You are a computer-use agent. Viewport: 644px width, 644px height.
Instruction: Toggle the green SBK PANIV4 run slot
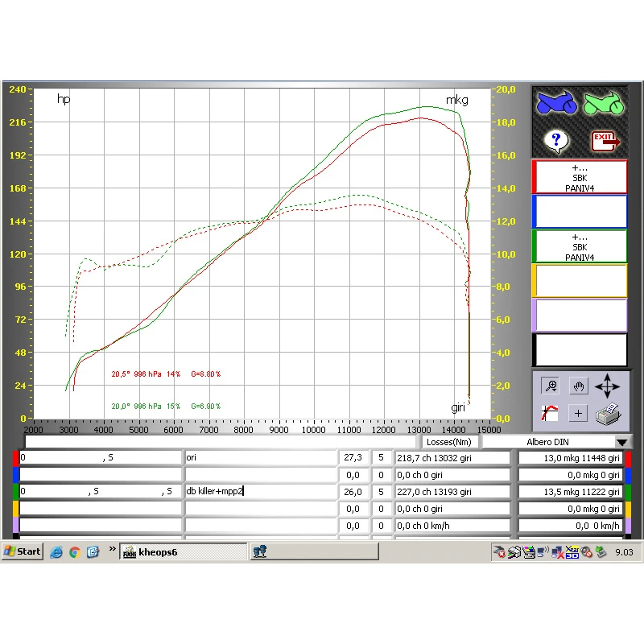[x=580, y=246]
